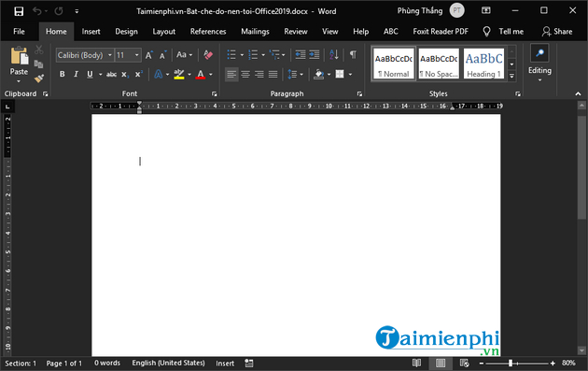Screen dimensions: 588x371
Task: Copy selection with the Copy icon
Action: click(38, 64)
